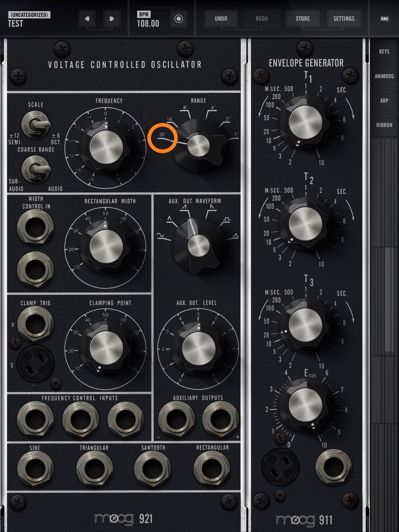The height and width of the screenshot is (532, 399).
Task: Open the ANIMOOG tab
Action: [384, 76]
